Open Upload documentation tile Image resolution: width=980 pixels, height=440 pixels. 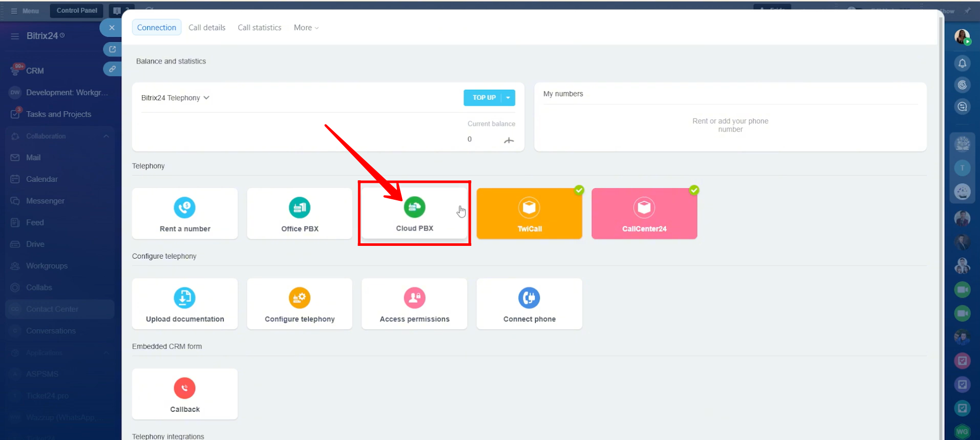pyautogui.click(x=184, y=304)
